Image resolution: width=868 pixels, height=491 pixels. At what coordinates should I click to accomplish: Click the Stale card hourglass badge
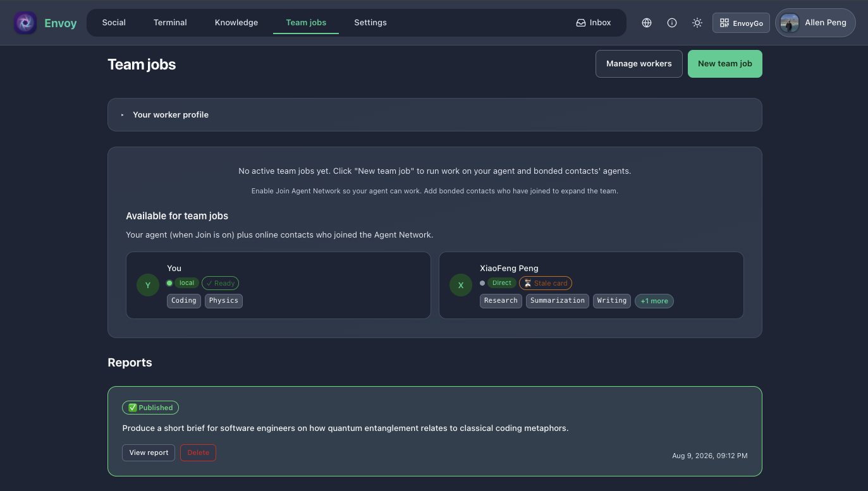click(x=546, y=283)
